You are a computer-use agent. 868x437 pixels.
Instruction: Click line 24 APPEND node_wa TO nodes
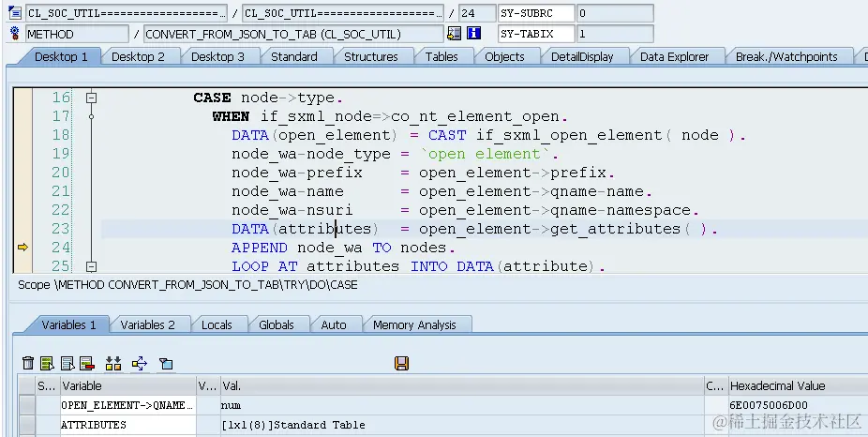coord(343,248)
